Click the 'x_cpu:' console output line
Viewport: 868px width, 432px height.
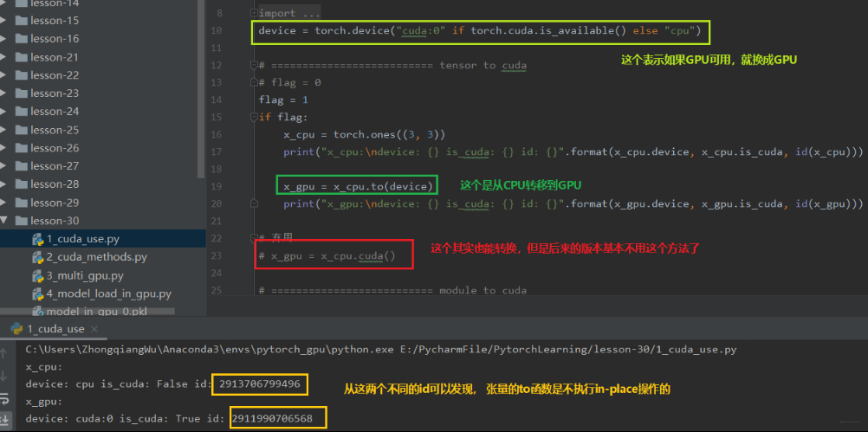pyautogui.click(x=44, y=367)
